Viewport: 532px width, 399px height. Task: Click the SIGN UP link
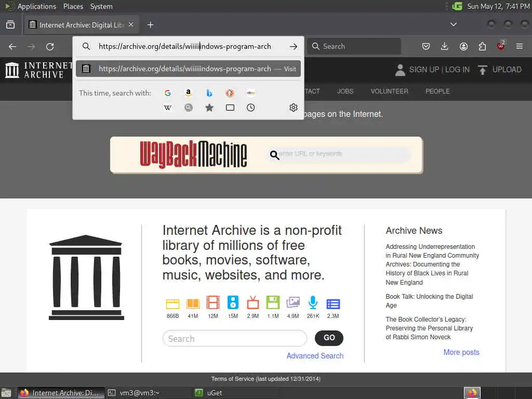coord(424,70)
